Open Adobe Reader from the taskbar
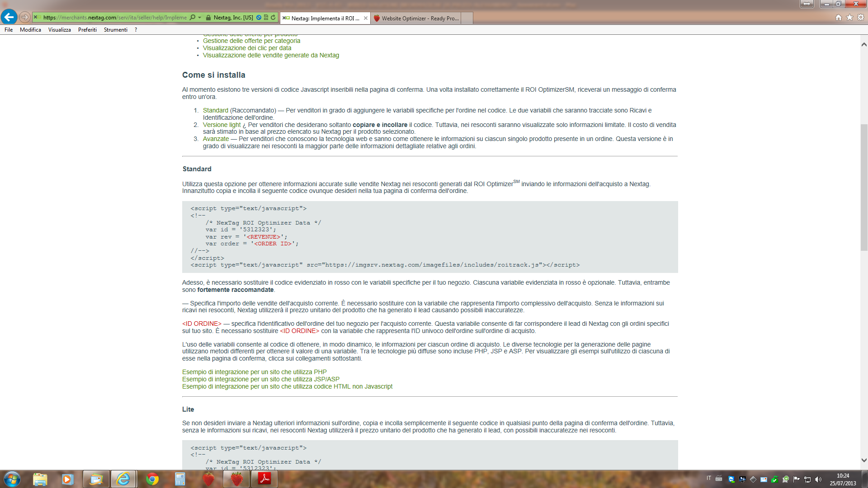868x488 pixels. (x=264, y=479)
